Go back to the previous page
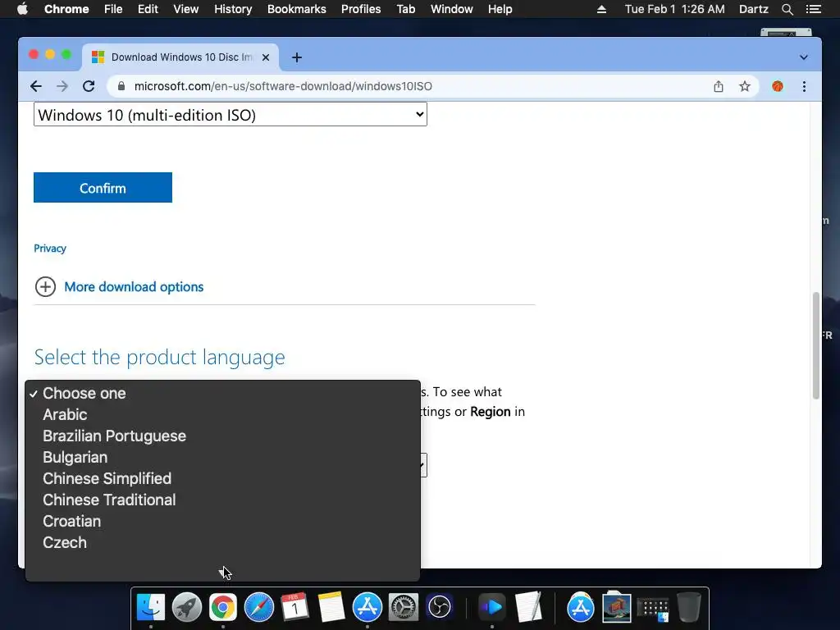 (36, 86)
